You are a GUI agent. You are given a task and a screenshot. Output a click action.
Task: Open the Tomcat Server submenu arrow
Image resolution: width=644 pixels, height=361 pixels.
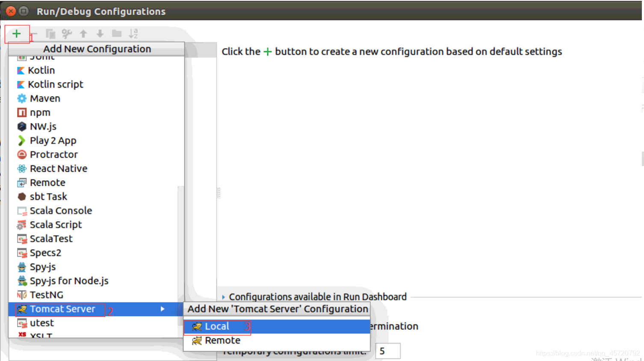tap(162, 309)
